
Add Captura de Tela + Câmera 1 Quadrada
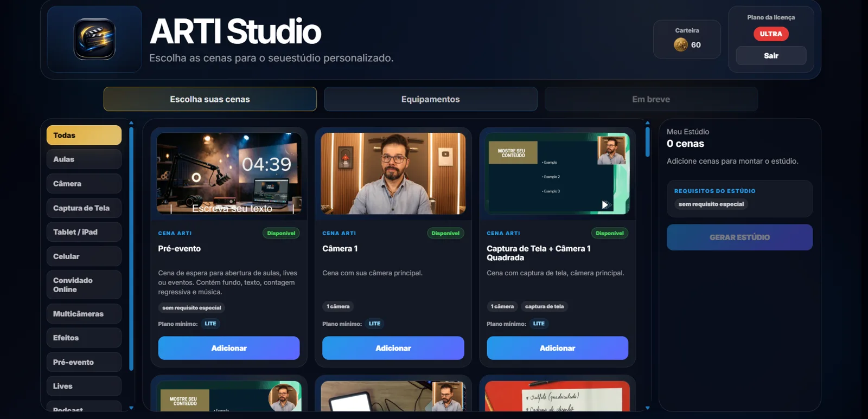pos(558,348)
